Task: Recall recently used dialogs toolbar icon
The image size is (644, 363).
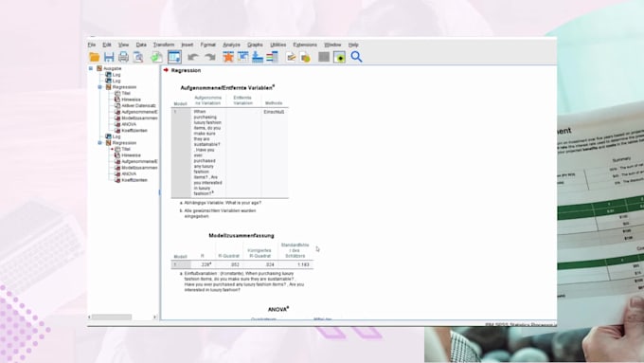Action: pyautogui.click(x=174, y=57)
